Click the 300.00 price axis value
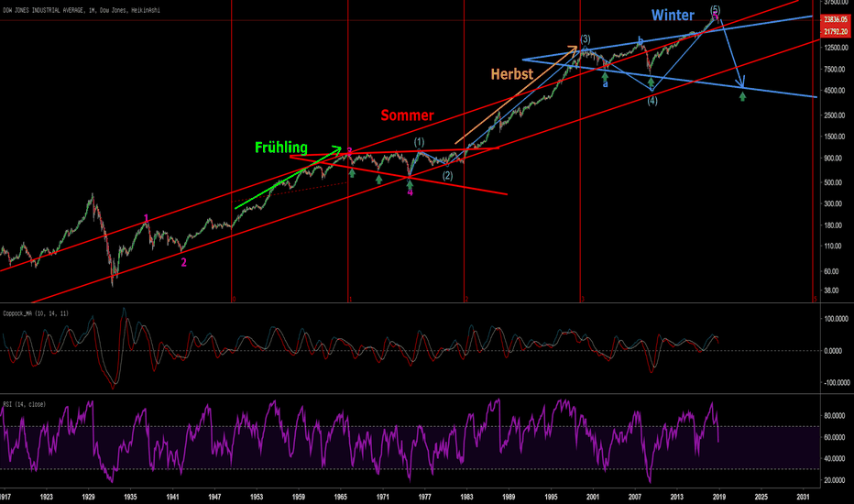The image size is (854, 504). pos(835,203)
